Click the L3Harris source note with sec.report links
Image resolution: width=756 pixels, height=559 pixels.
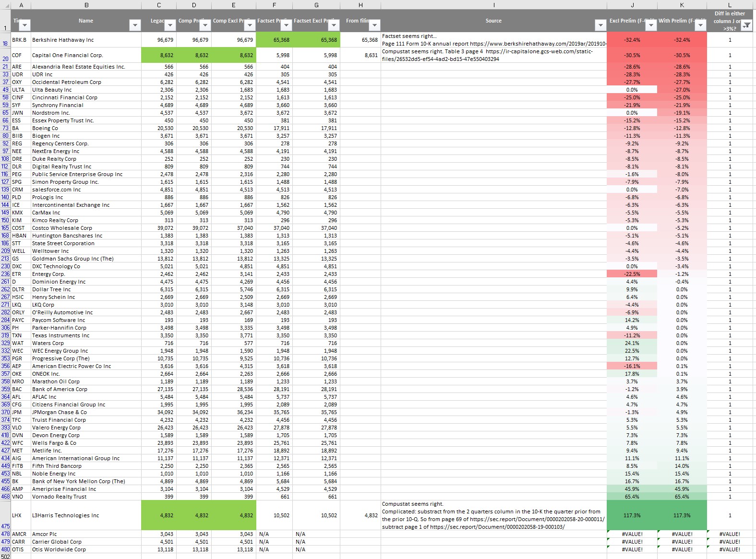pos(494,515)
